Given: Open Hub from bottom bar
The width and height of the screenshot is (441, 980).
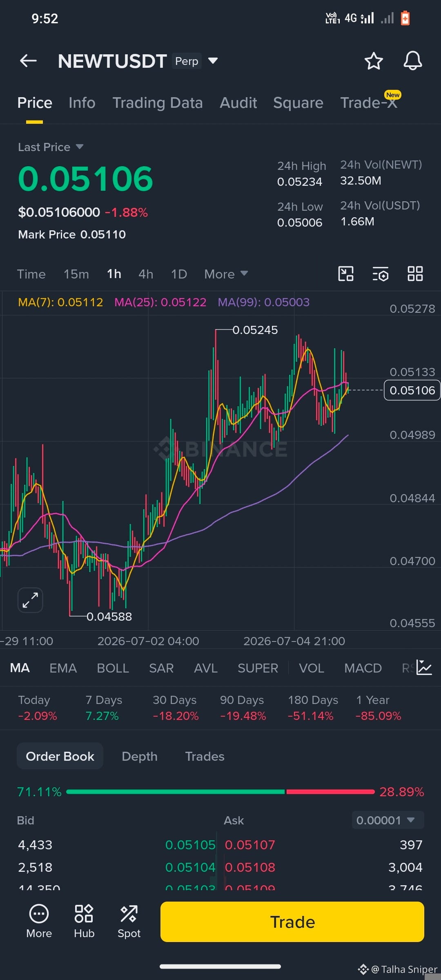Looking at the screenshot, I should [84, 922].
